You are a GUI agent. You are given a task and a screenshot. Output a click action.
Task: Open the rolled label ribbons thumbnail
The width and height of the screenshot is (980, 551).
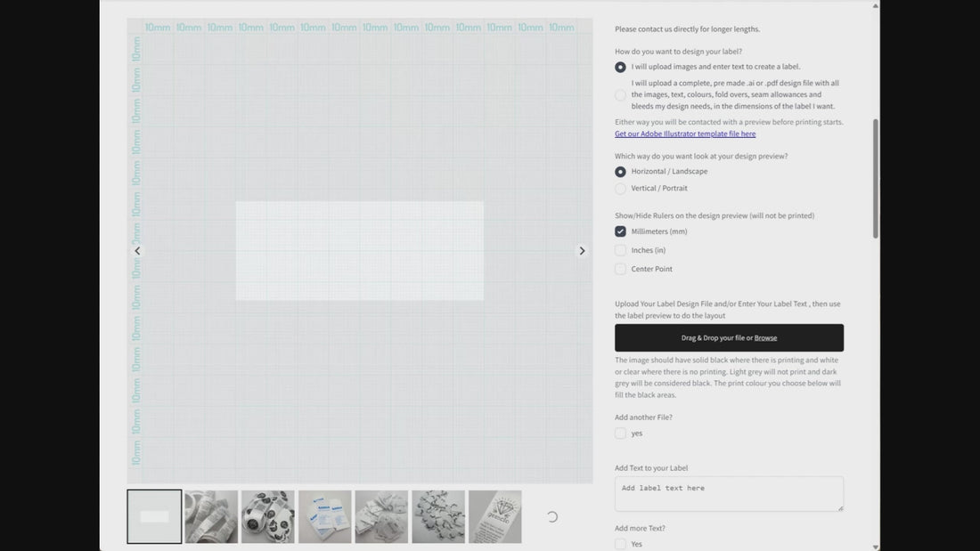tap(211, 516)
